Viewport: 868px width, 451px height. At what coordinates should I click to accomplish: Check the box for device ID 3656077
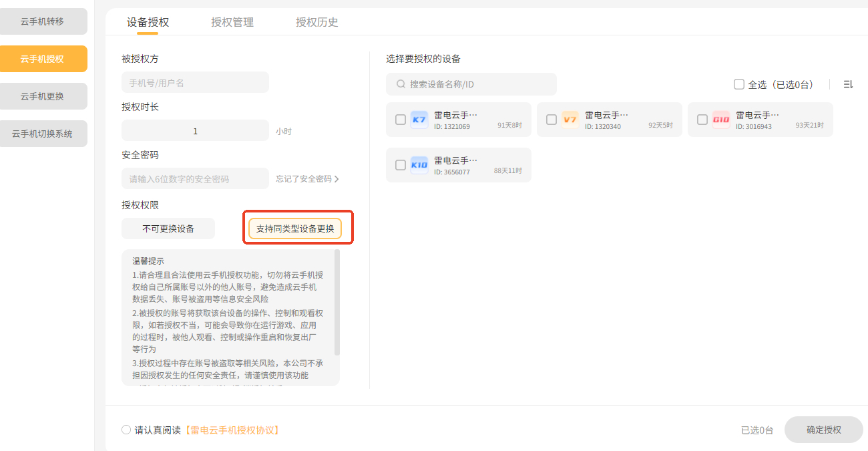coord(401,165)
